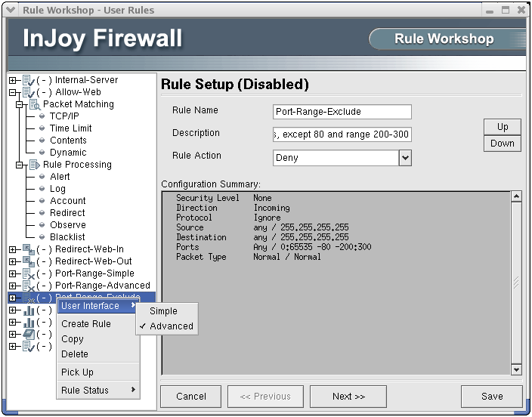The height and width of the screenshot is (417, 532).
Task: Click the Cancel button
Action: (x=190, y=397)
